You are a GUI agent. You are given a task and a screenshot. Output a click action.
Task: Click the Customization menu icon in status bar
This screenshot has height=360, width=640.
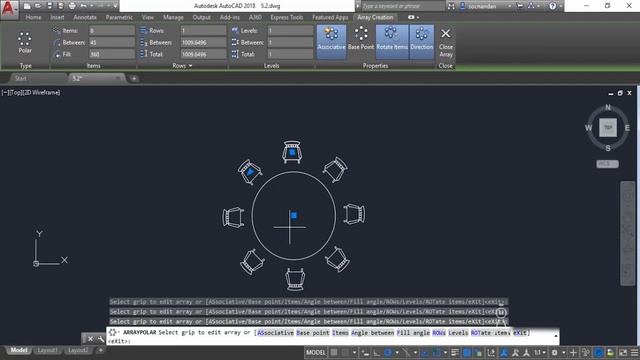[x=635, y=352]
